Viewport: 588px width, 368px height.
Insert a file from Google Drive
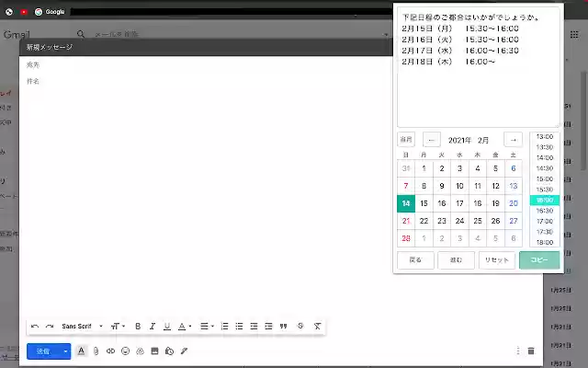[x=141, y=351]
